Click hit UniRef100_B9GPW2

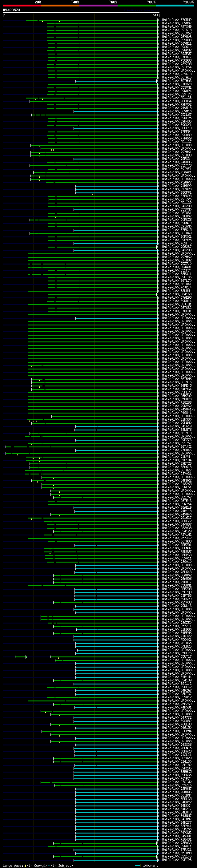[177, 50]
